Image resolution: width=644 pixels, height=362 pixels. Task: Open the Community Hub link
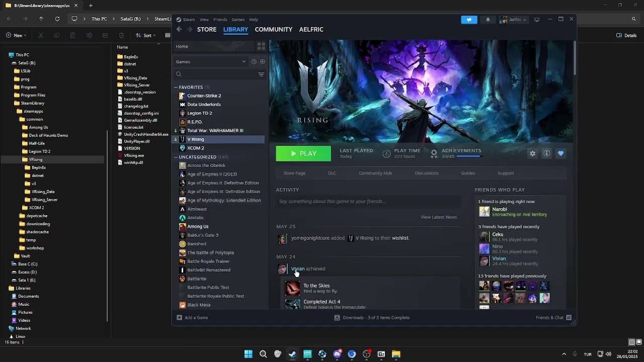click(375, 173)
